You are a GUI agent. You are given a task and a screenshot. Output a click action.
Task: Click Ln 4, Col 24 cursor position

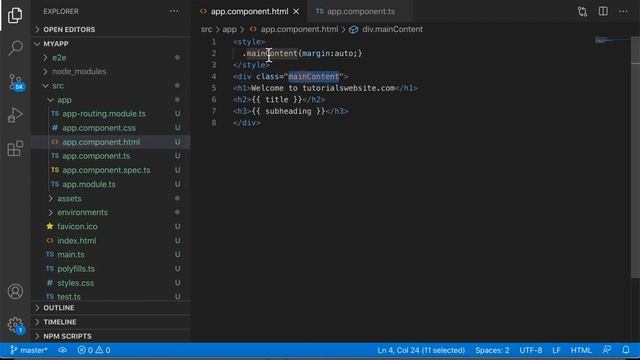(421, 350)
